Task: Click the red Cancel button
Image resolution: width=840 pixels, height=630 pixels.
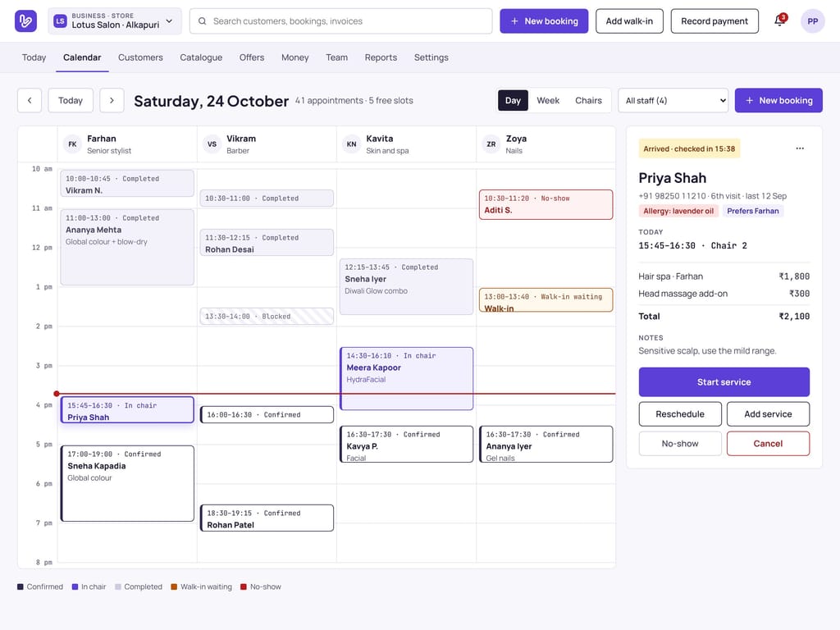Action: point(768,444)
